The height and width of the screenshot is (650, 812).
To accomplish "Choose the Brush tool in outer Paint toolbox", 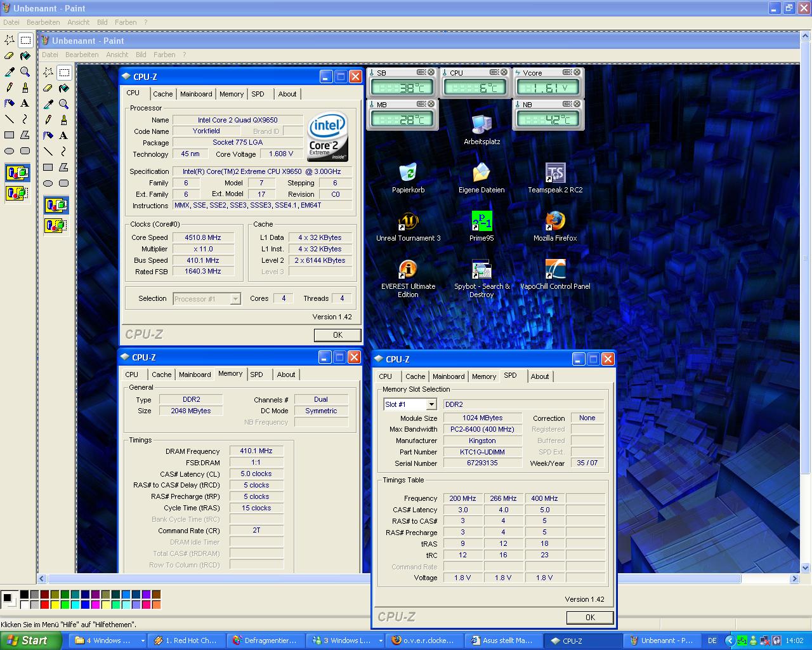I will click(x=25, y=88).
